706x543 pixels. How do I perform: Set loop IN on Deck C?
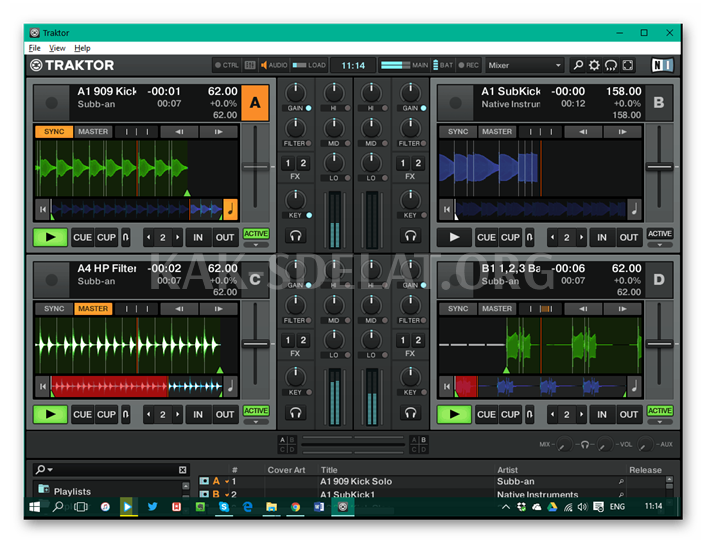(198, 414)
